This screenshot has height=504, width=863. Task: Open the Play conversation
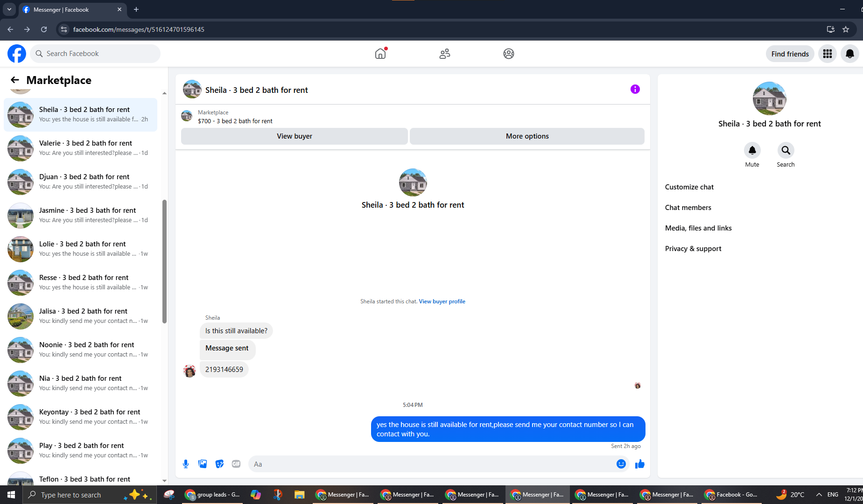click(x=80, y=450)
